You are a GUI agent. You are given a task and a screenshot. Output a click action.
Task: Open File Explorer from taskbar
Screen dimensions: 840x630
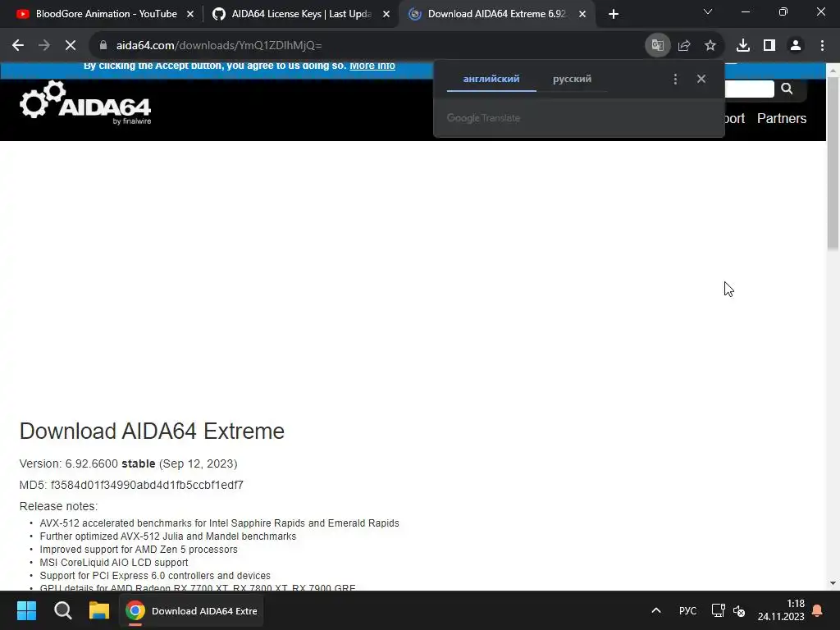(99, 610)
